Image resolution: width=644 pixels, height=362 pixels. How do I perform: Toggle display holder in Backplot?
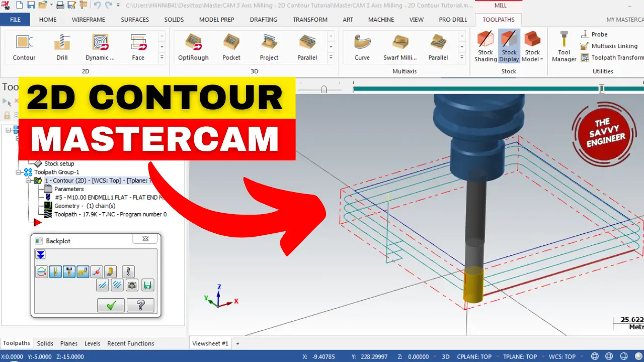pyautogui.click(x=69, y=272)
